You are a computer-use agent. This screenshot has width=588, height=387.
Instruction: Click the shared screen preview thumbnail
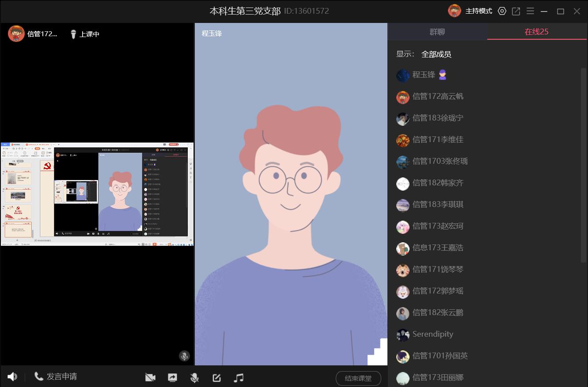coord(97,194)
